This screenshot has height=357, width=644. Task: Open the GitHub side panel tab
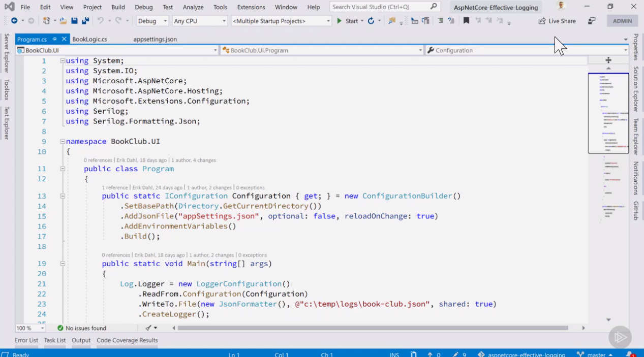635,211
